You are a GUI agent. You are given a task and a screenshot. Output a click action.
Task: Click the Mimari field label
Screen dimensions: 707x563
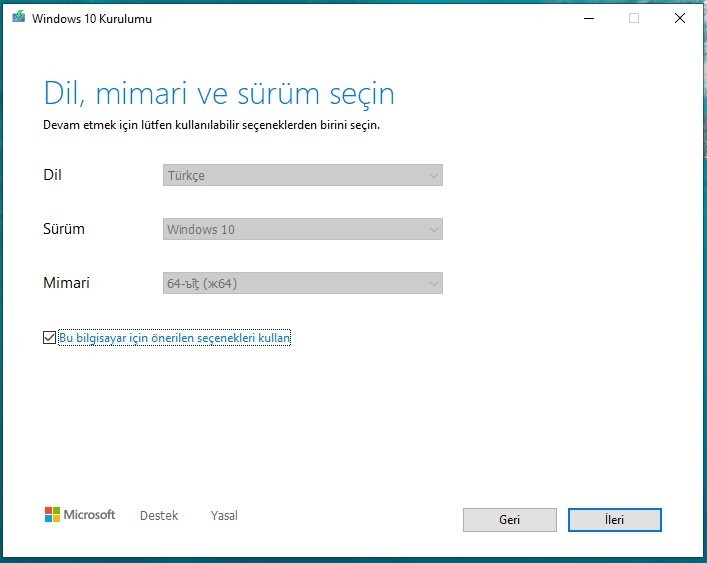(66, 283)
